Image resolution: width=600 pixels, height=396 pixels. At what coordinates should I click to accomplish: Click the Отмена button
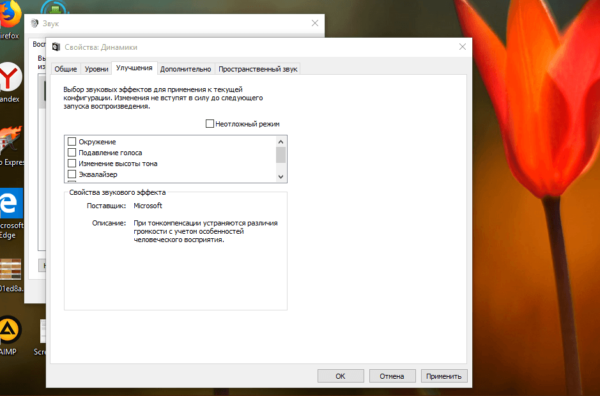[392, 376]
